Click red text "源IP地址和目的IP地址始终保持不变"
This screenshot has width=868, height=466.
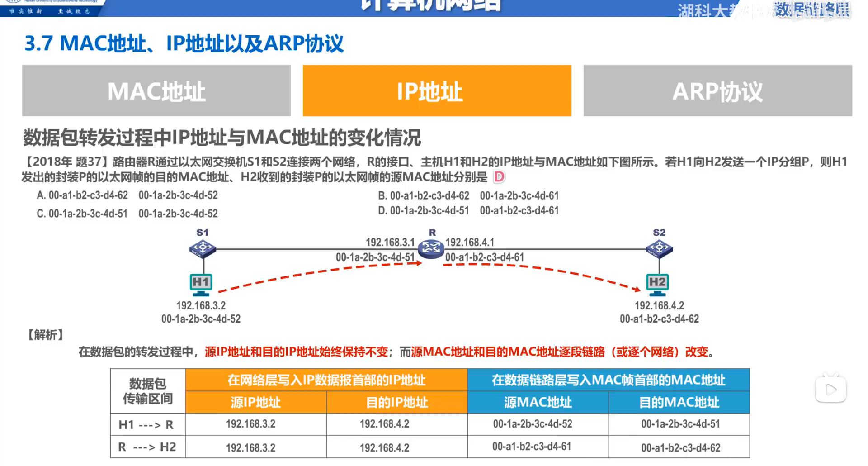296,352
